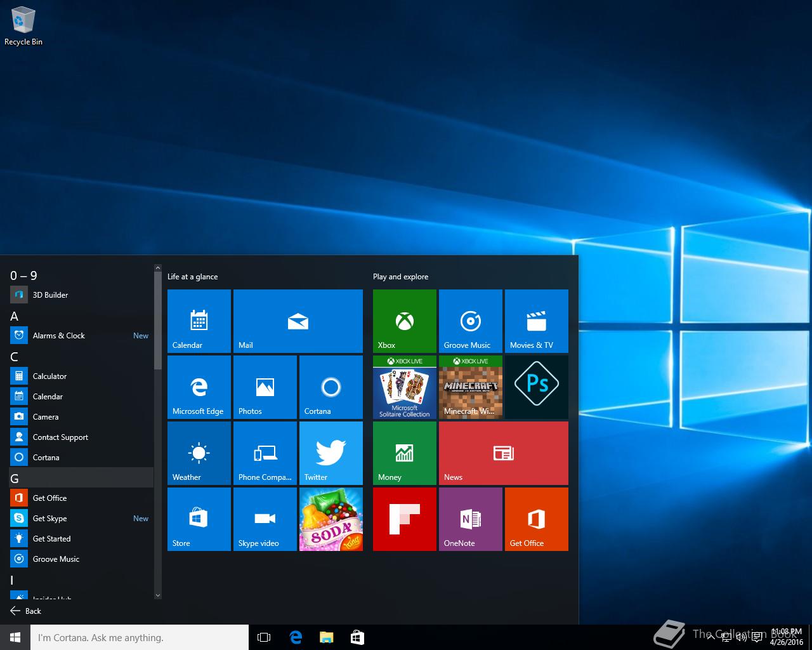The image size is (812, 650).
Task: Click the 'Life at a glance' group title
Action: coord(192,277)
